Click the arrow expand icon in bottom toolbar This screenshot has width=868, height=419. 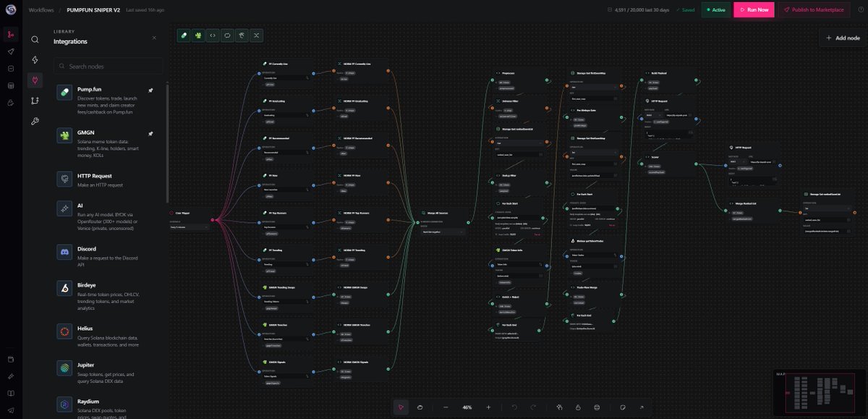tap(641, 407)
